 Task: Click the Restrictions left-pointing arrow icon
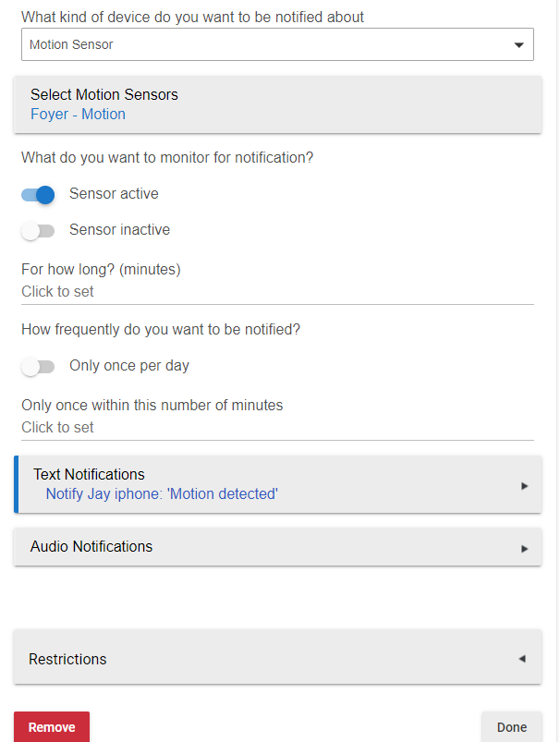[x=521, y=659]
